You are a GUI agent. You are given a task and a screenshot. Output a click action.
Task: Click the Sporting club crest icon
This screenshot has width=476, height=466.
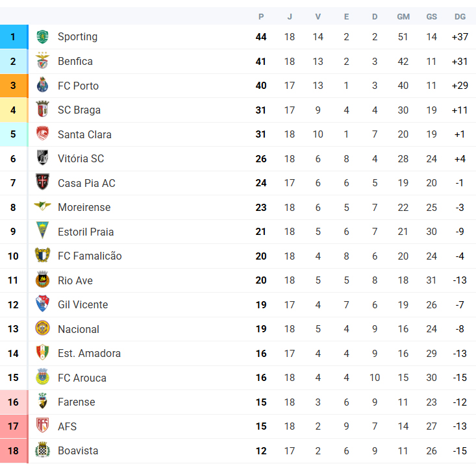click(x=42, y=37)
